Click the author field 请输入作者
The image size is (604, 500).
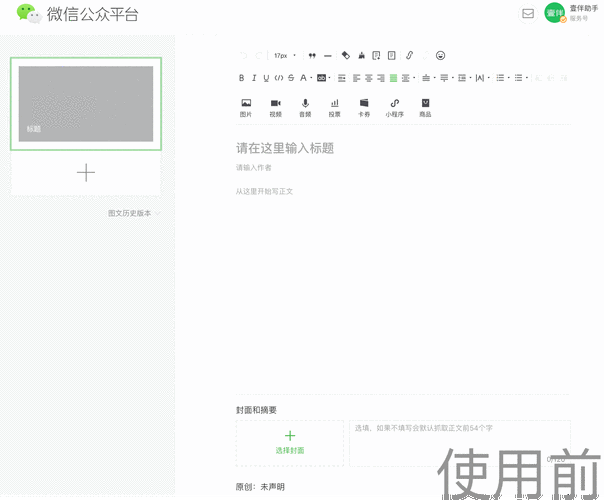253,168
